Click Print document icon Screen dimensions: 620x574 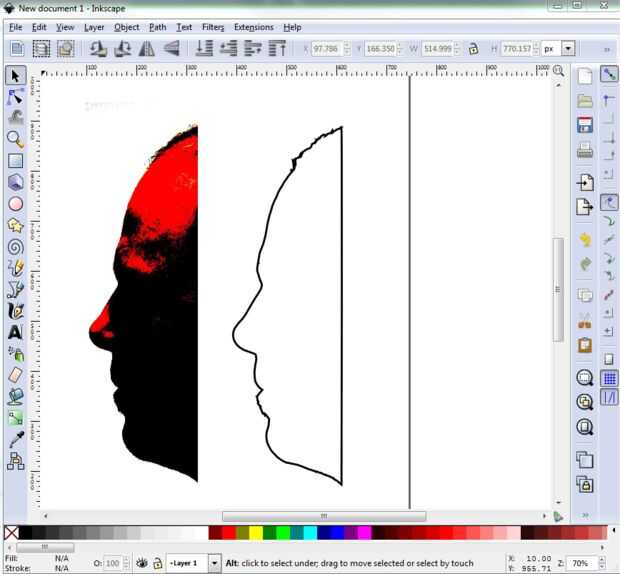click(585, 150)
